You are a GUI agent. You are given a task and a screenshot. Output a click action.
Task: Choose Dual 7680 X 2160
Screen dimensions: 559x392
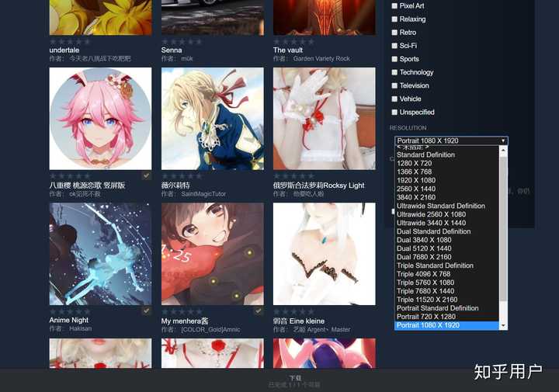[446, 257]
